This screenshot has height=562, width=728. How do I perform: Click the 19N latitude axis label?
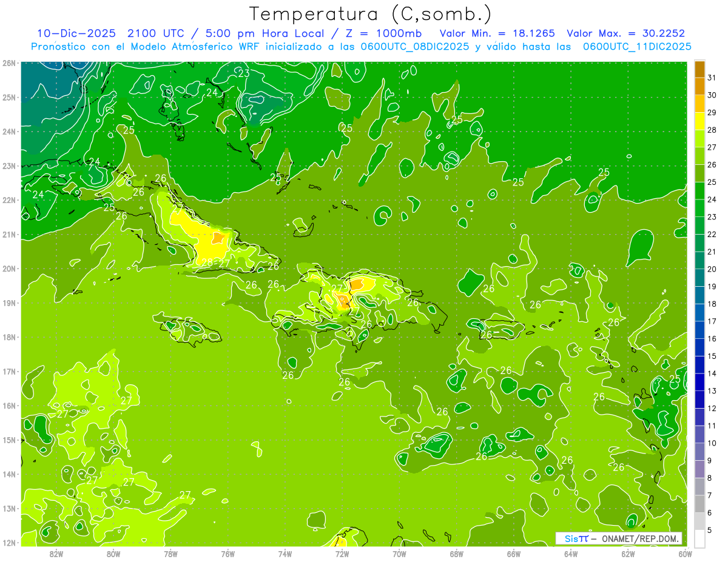click(9, 303)
